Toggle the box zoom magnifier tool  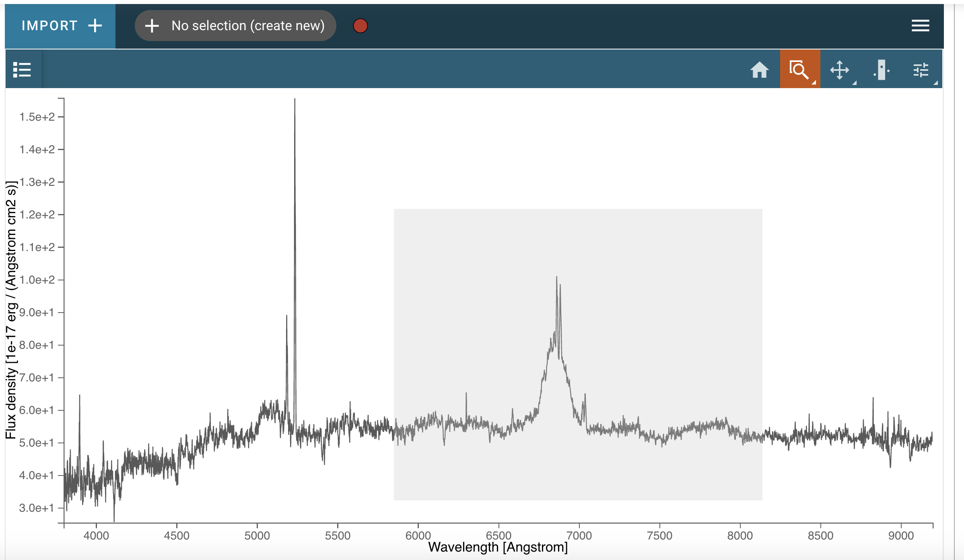click(800, 69)
